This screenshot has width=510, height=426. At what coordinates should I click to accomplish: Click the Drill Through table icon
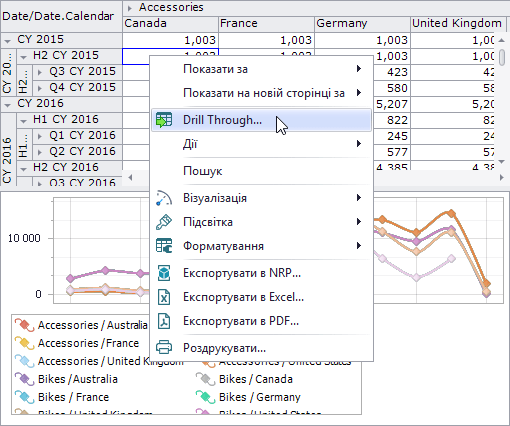tap(164, 120)
